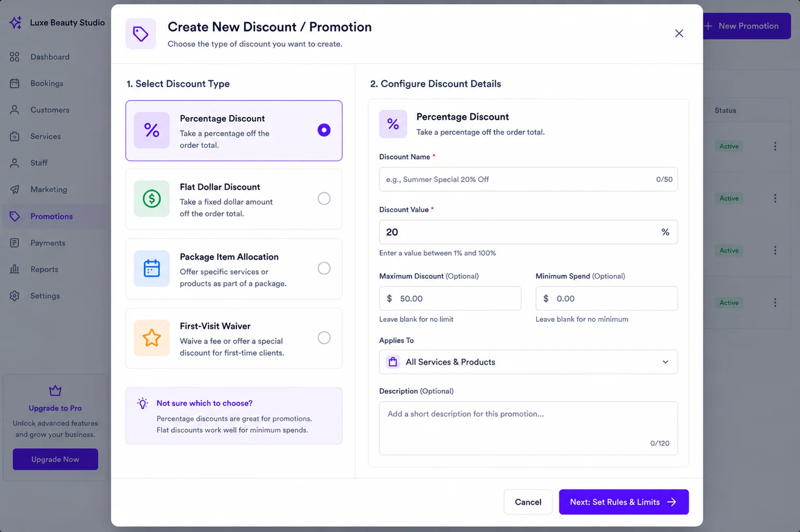Click the 'Not sure which to choose?' text
Screen dimensions: 800x532
coord(205,403)
